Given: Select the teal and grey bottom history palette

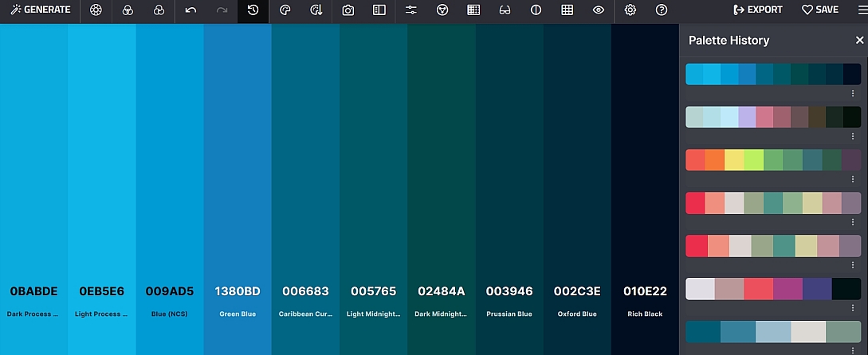Looking at the screenshot, I should click(773, 332).
